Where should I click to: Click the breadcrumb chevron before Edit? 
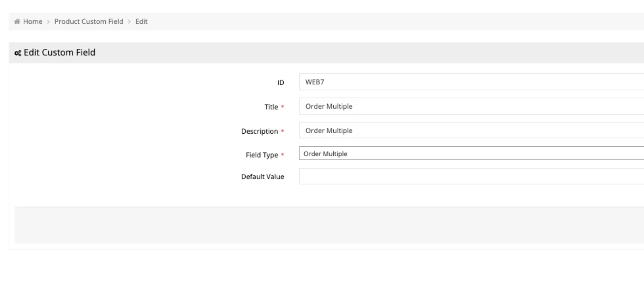coord(129,22)
